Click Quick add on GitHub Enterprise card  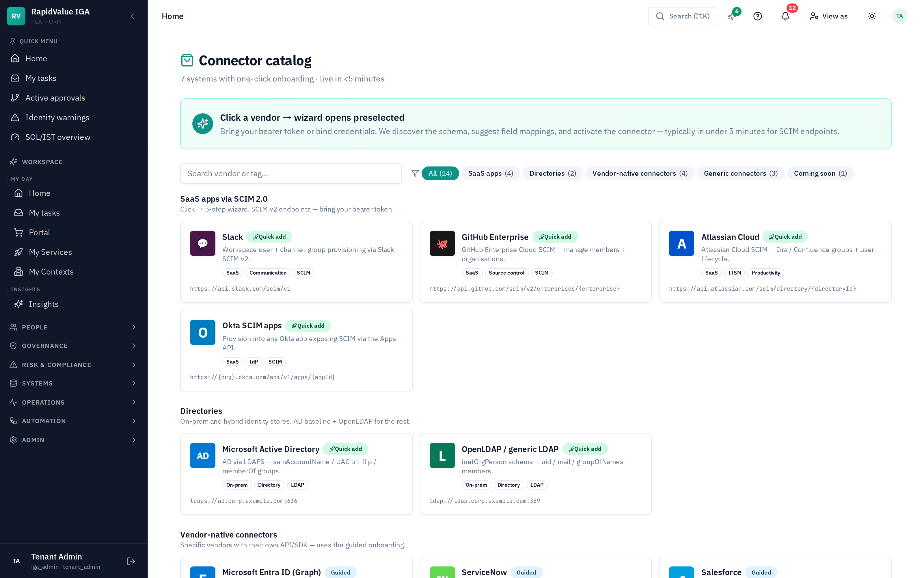pos(555,237)
